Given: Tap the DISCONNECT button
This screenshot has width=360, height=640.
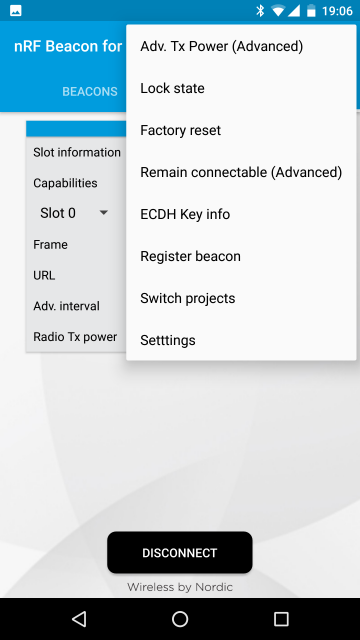Looking at the screenshot, I should [180, 553].
